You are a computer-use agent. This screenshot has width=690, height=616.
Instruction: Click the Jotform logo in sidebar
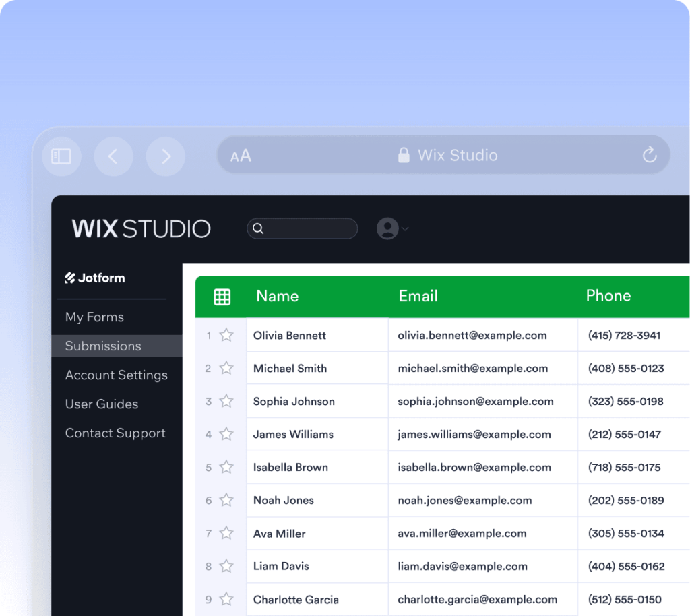[94, 278]
